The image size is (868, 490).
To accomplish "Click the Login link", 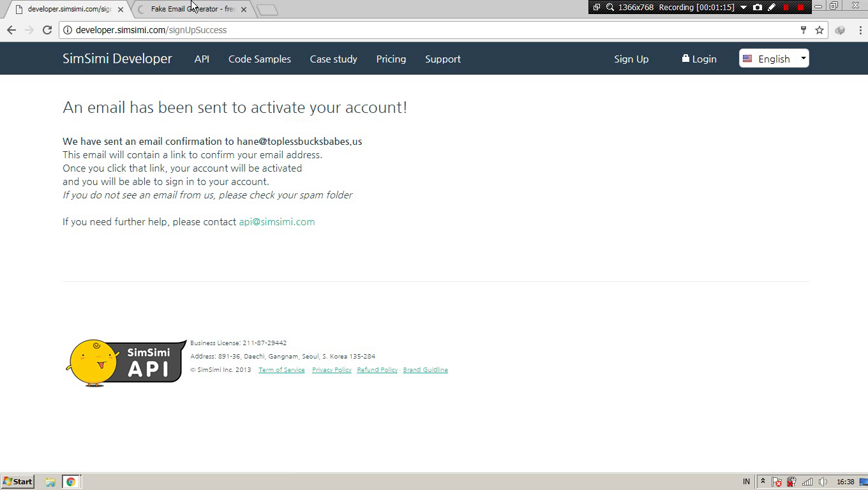I will (699, 59).
